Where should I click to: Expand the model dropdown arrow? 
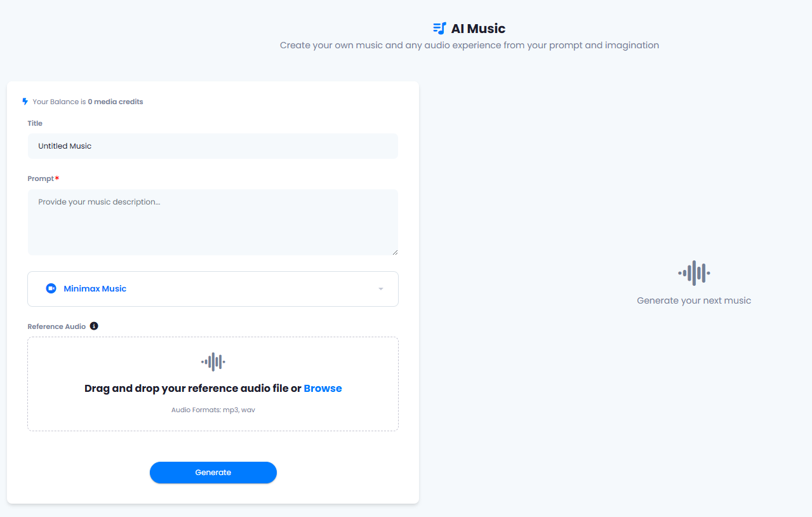(381, 289)
